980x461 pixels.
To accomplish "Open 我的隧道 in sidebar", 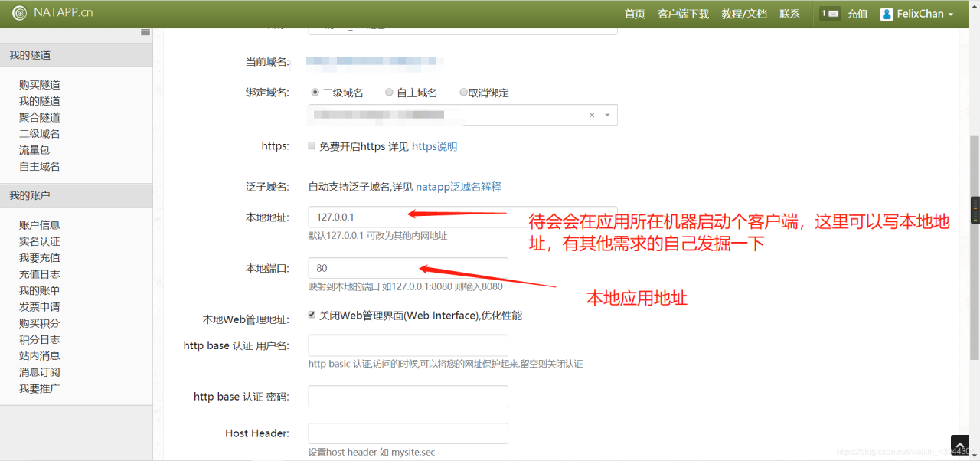I will 40,101.
